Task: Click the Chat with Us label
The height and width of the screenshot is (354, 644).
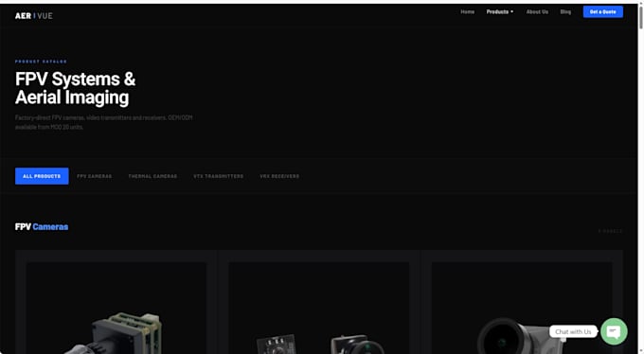Action: pyautogui.click(x=573, y=331)
